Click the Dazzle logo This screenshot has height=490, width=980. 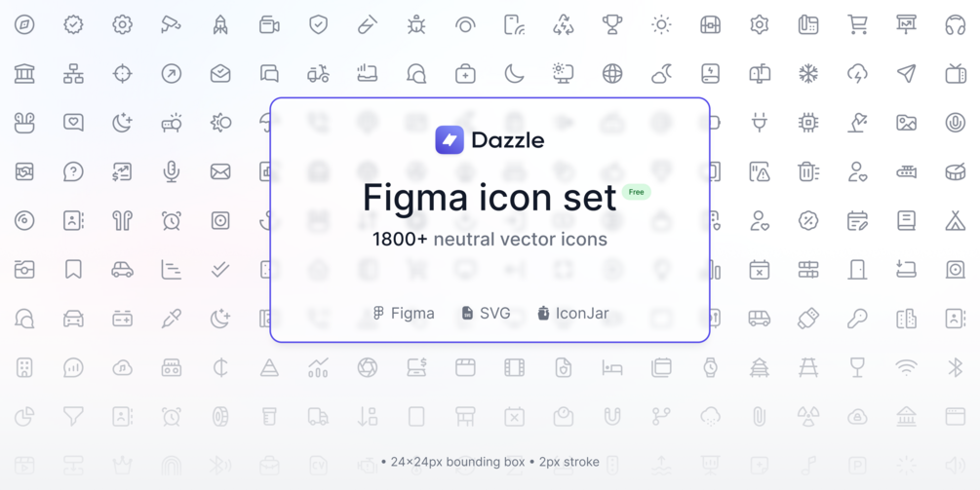(490, 140)
